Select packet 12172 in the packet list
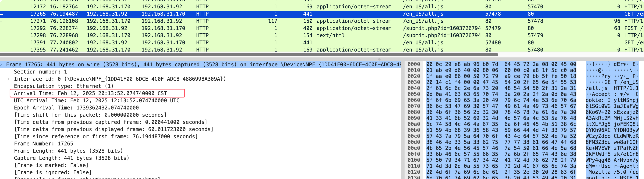The height and width of the screenshot is (179, 644). click(x=322, y=7)
